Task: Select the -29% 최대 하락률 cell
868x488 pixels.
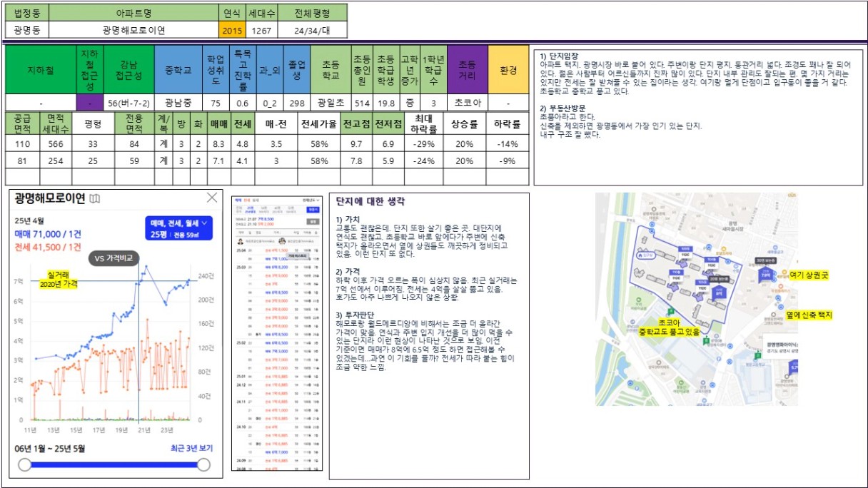Action: pos(425,143)
